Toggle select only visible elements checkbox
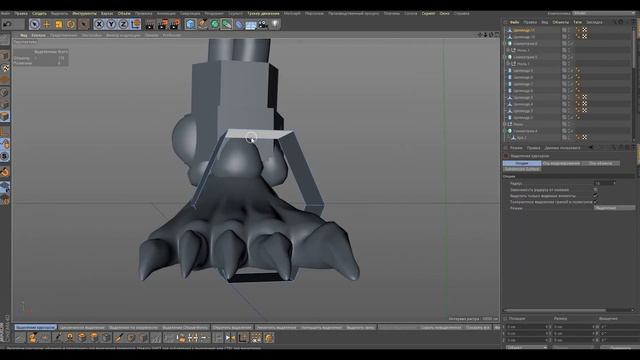 (x=596, y=196)
